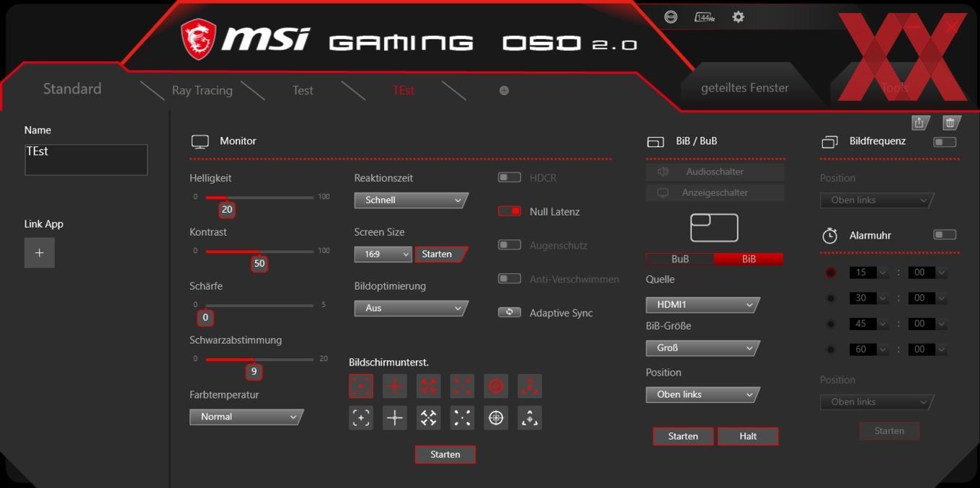Click the round badge icon beside 144Hz

coord(671,17)
